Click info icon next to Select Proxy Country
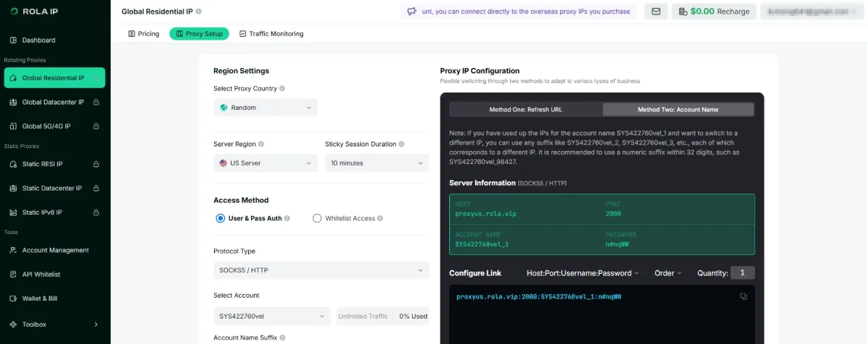Viewport: 868px width, 344px height. click(282, 89)
